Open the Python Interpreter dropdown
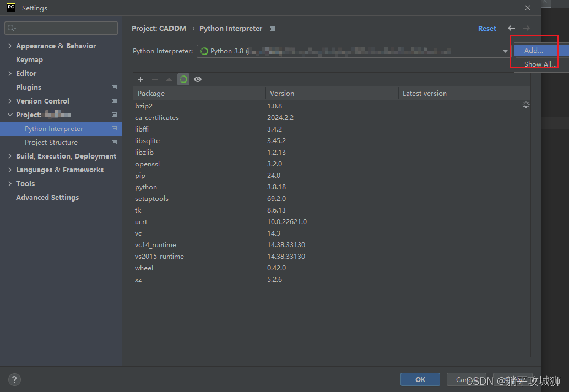The image size is (569, 392). click(x=505, y=51)
